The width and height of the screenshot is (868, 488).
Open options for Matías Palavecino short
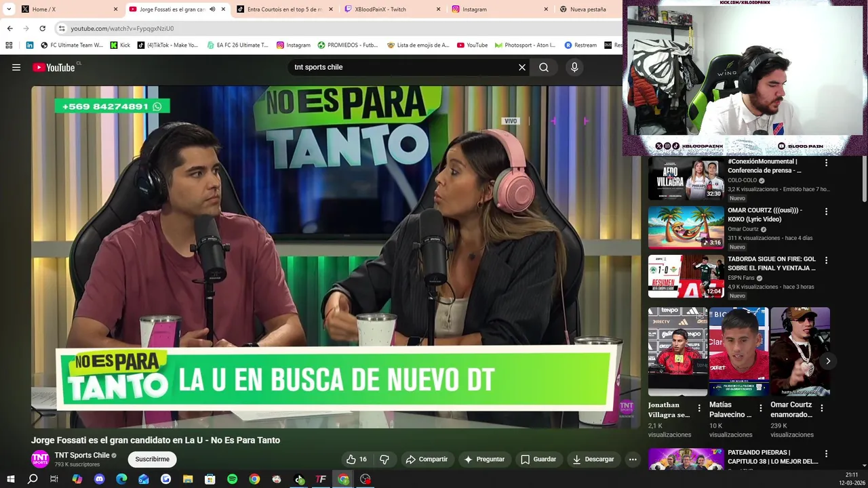760,408
